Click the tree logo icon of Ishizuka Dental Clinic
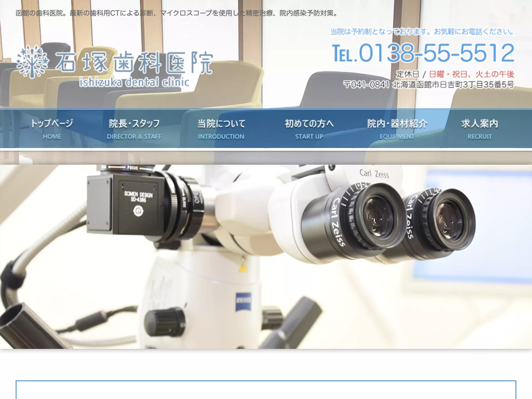Viewport: 532px width, 399px height. click(32, 62)
